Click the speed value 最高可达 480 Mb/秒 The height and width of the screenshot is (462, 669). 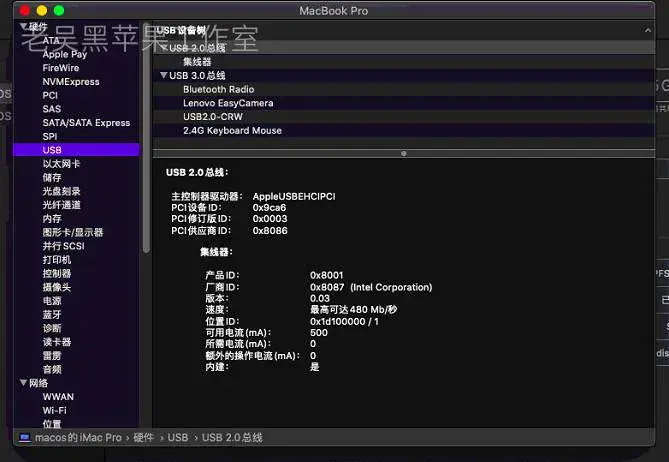click(354, 309)
